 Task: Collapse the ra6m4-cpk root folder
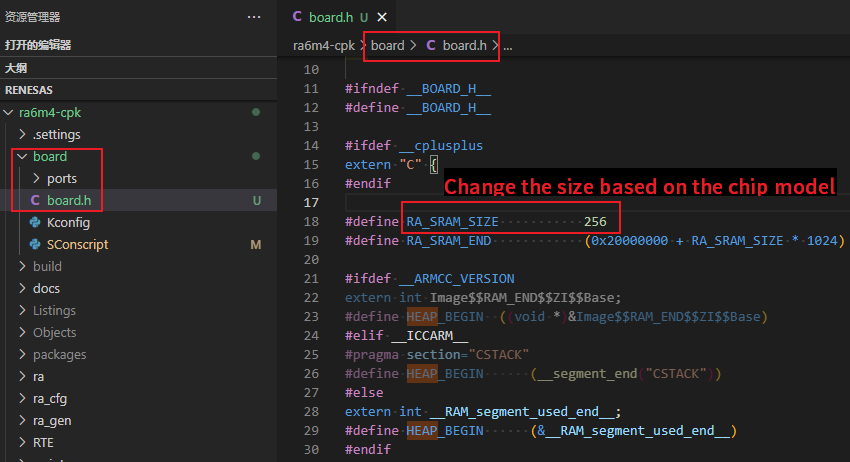10,112
